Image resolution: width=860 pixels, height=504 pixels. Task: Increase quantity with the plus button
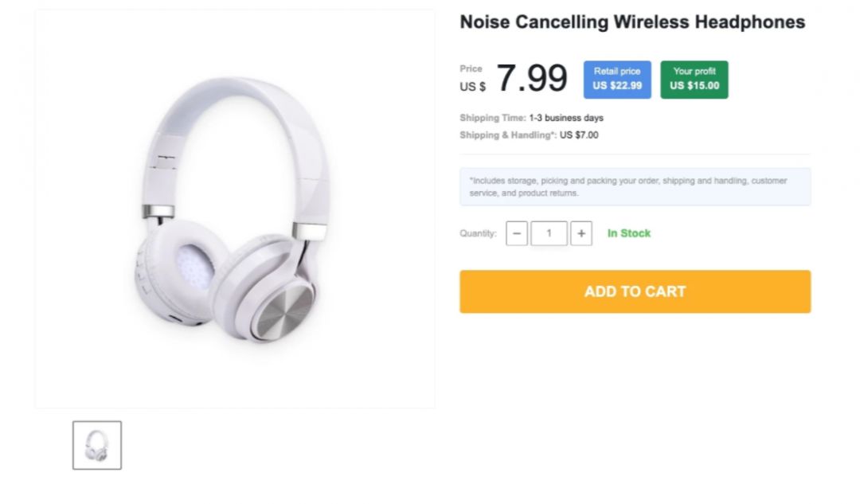[581, 233]
